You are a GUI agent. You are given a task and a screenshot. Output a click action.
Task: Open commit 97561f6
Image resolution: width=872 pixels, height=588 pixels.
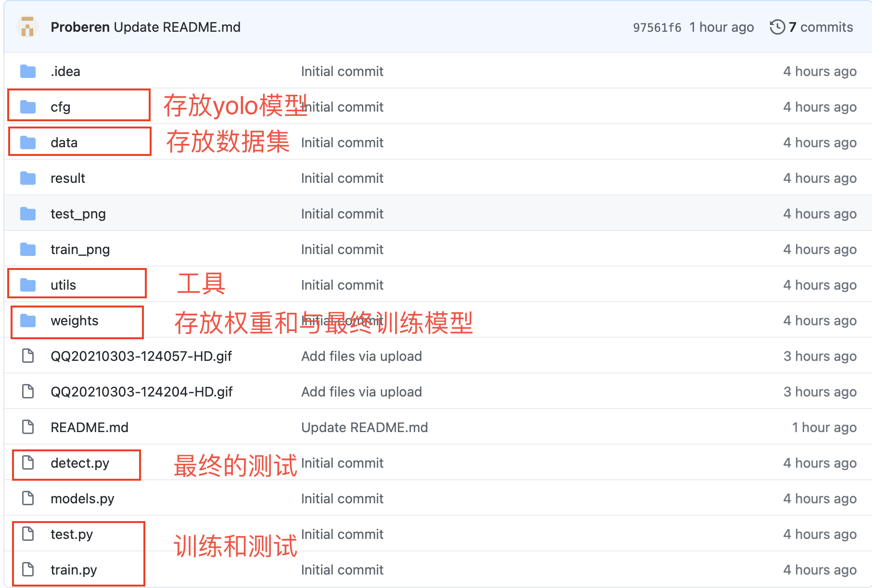point(656,27)
